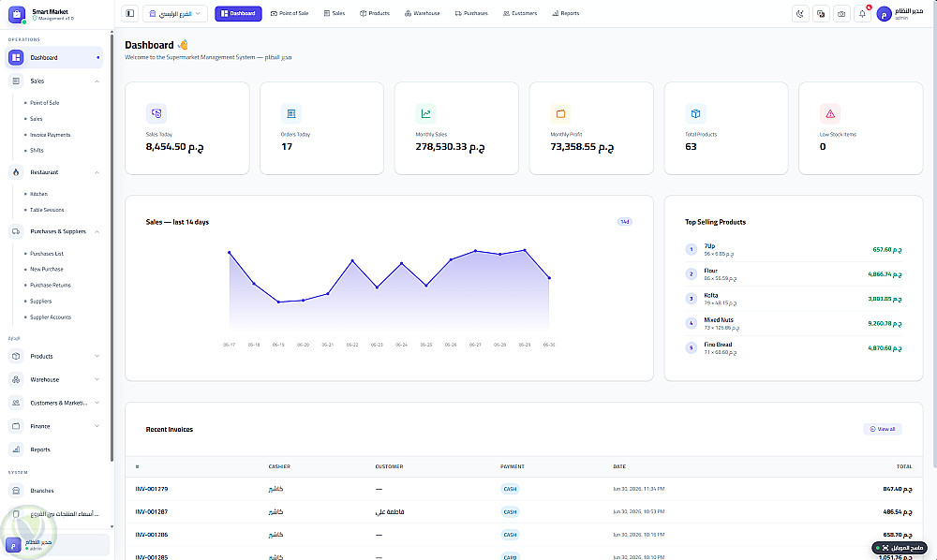Click the 06-22 data point on sales chart
This screenshot has width=937, height=560.
pyautogui.click(x=352, y=261)
